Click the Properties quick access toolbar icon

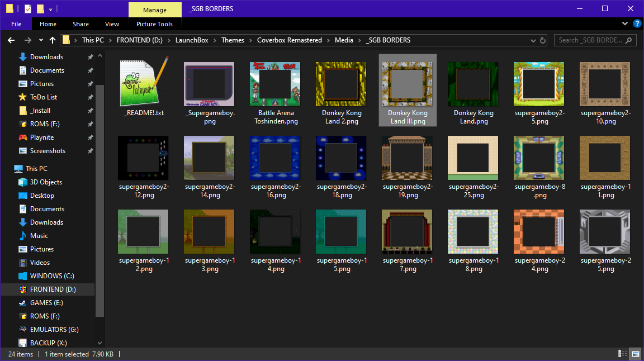tap(27, 8)
